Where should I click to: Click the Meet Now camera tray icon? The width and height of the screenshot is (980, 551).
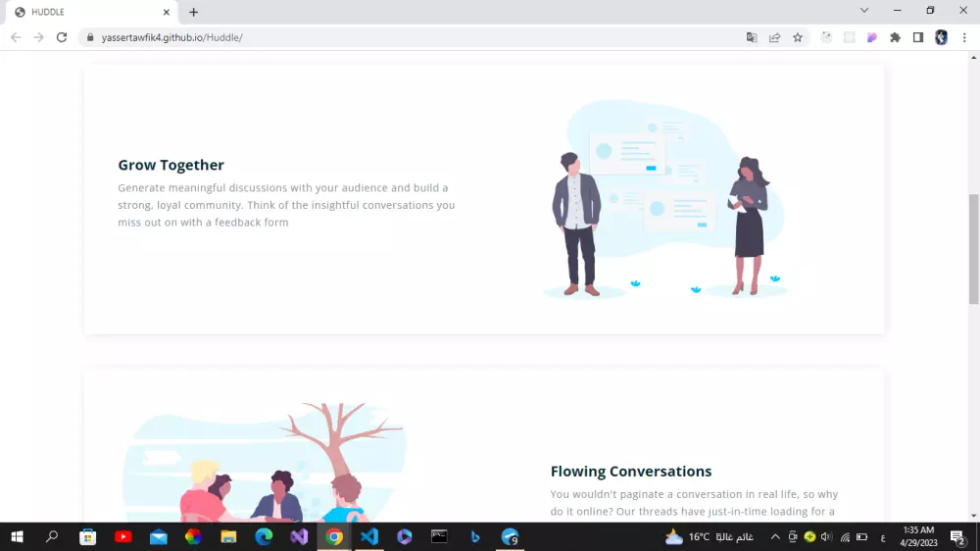tap(793, 536)
